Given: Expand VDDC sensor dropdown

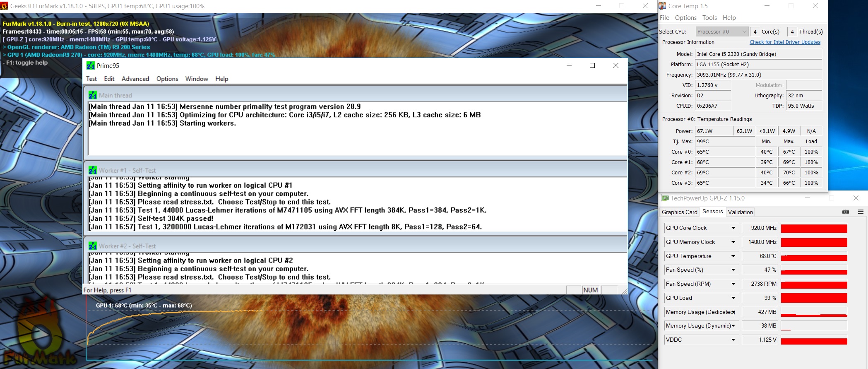Looking at the screenshot, I should 733,340.
